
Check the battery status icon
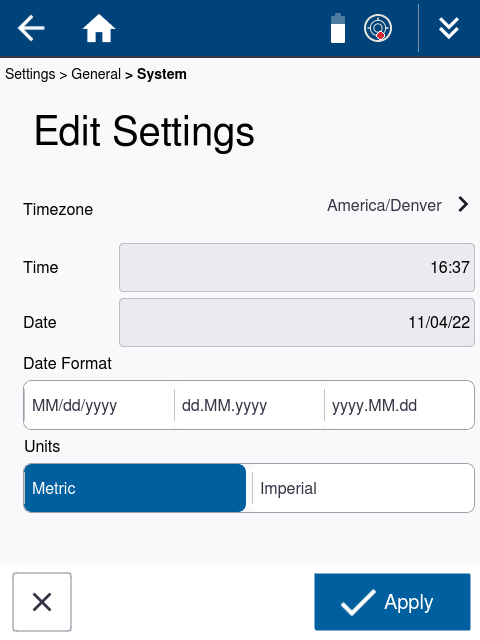[x=338, y=28]
